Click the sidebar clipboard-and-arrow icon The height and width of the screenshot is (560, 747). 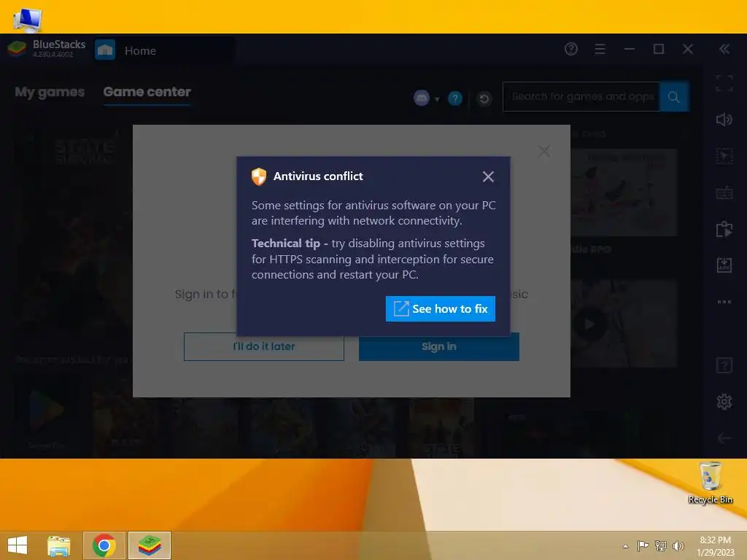(724, 229)
